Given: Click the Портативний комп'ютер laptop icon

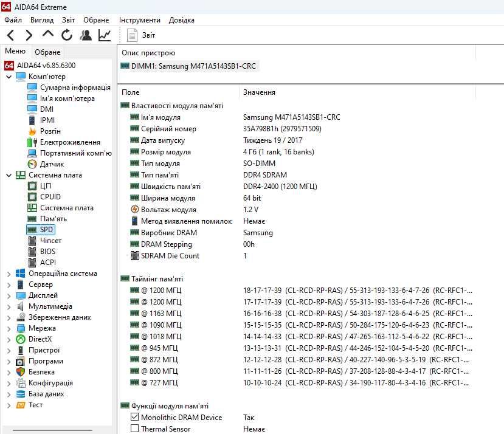Looking at the screenshot, I should coord(32,153).
